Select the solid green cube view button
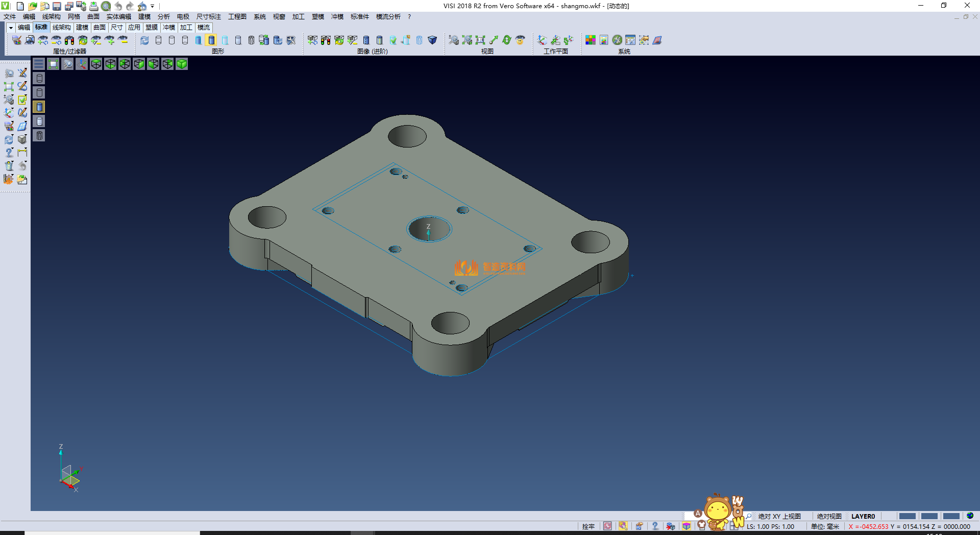The image size is (980, 535). 182,64
